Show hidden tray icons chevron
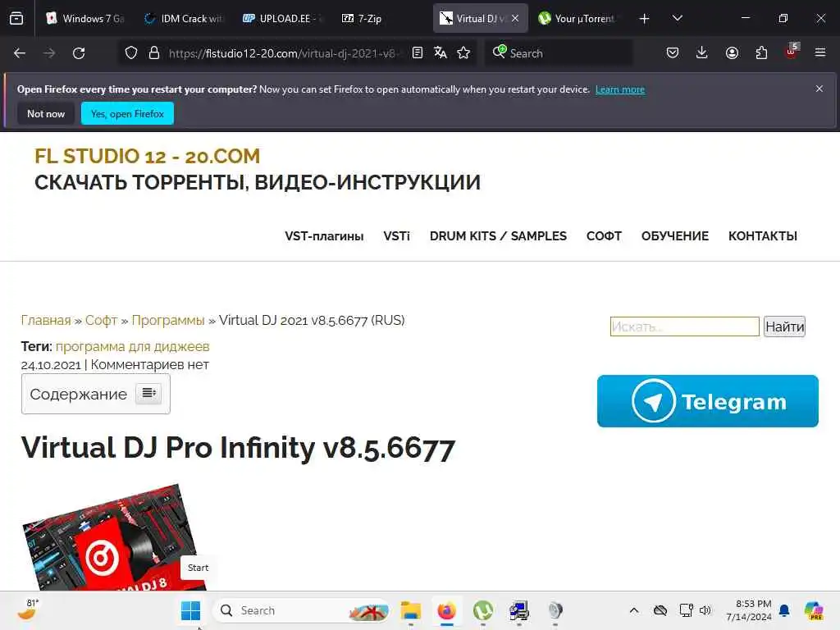 tap(634, 610)
